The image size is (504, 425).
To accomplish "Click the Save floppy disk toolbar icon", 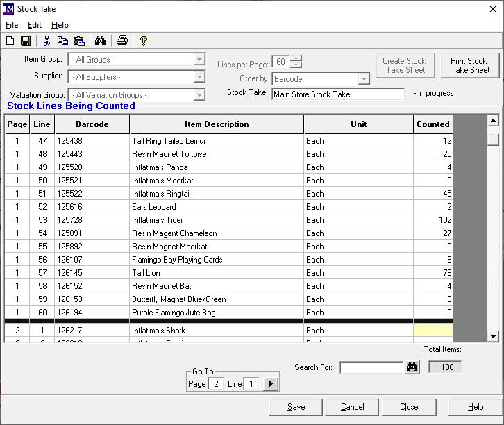I will (26, 41).
